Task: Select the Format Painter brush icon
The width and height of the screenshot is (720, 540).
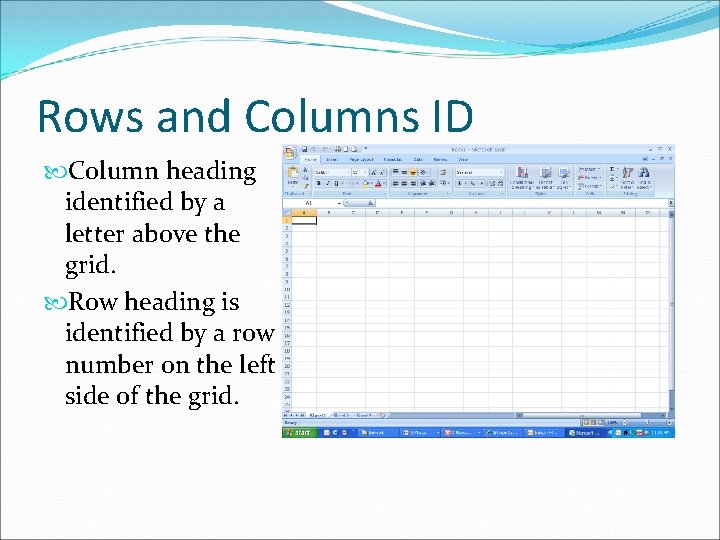Action: click(306, 186)
